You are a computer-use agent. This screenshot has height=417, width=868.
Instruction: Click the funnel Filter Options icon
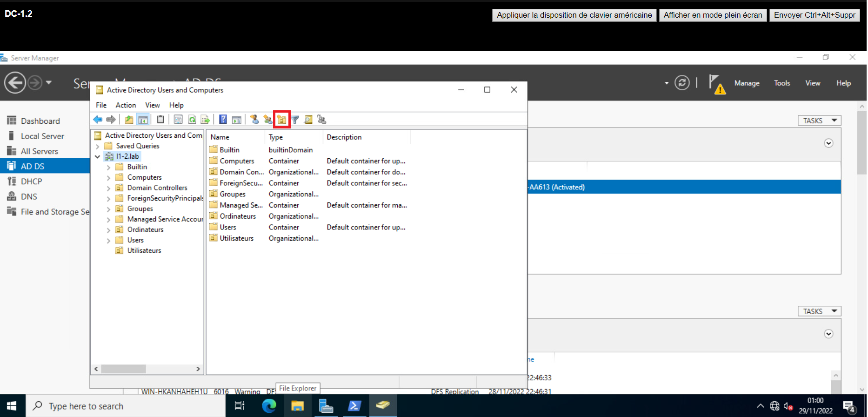295,120
